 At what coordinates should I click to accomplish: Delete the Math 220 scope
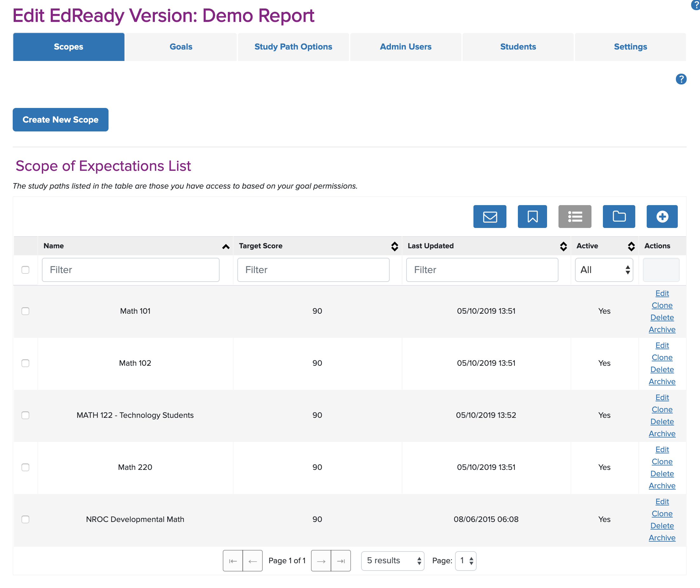pos(662,473)
